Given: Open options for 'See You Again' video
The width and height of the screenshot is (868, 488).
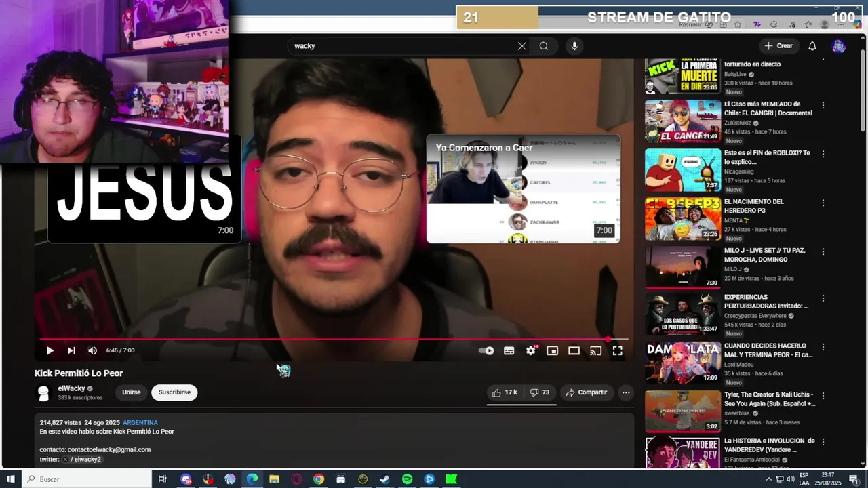Looking at the screenshot, I should [x=823, y=396].
